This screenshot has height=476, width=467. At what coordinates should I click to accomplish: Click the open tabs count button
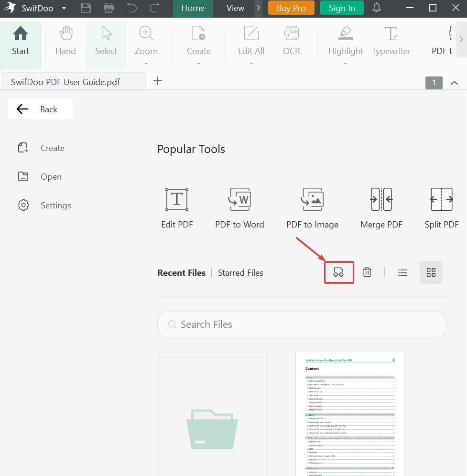pyautogui.click(x=434, y=83)
